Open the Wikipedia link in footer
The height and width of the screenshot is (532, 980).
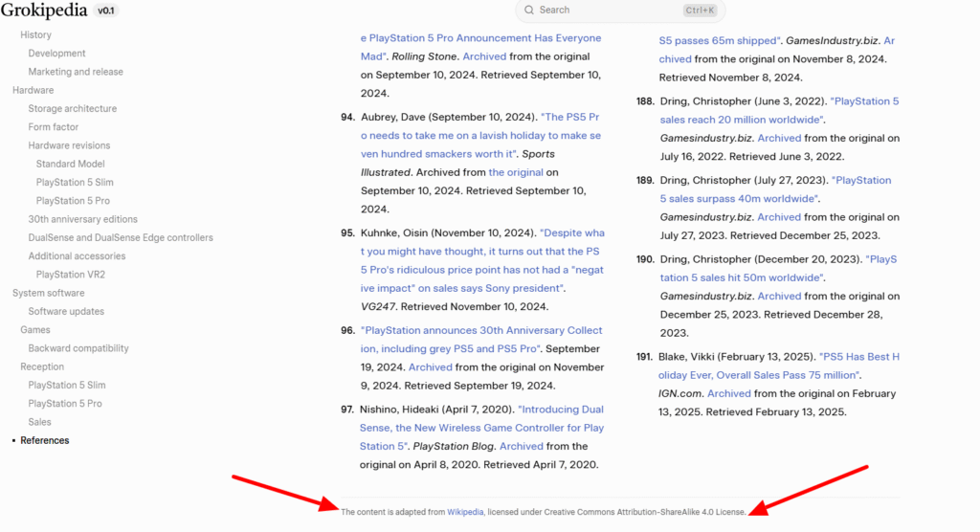pyautogui.click(x=465, y=512)
